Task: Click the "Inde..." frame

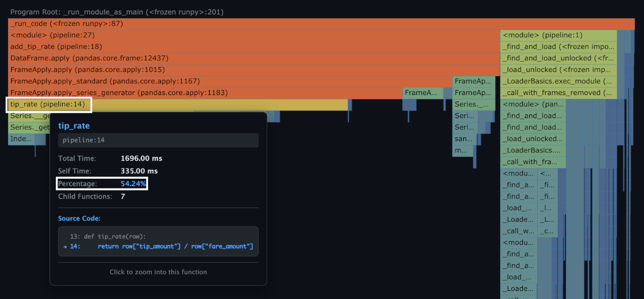Action: tap(20, 139)
